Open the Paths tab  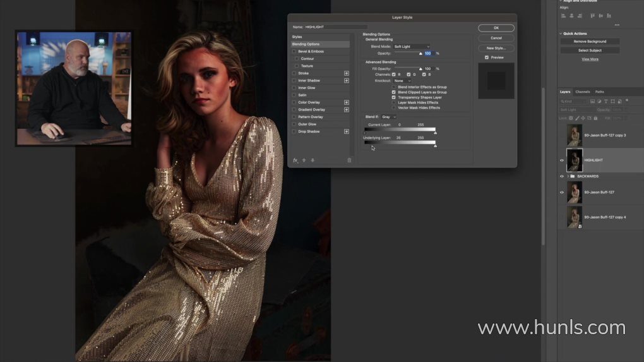click(x=599, y=92)
